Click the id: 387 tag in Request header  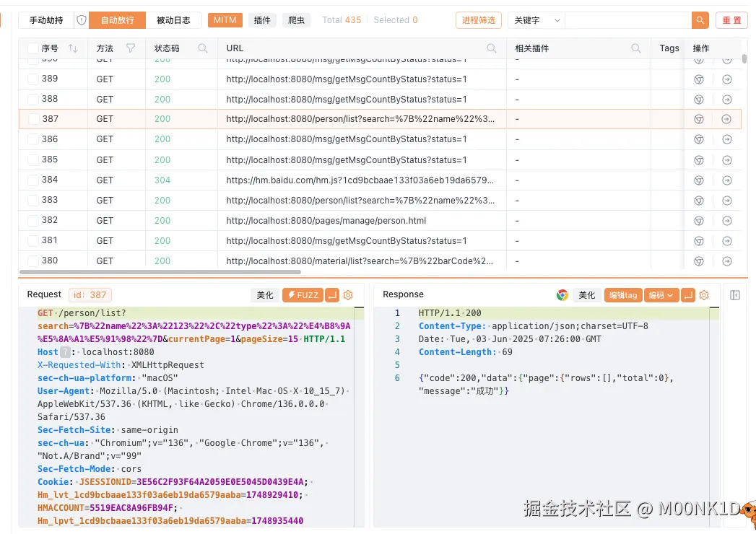point(90,294)
